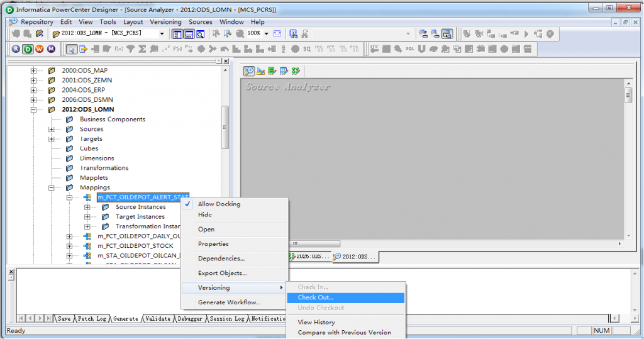
Task: Open the Mapping Designer tool icon
Action: (x=296, y=71)
